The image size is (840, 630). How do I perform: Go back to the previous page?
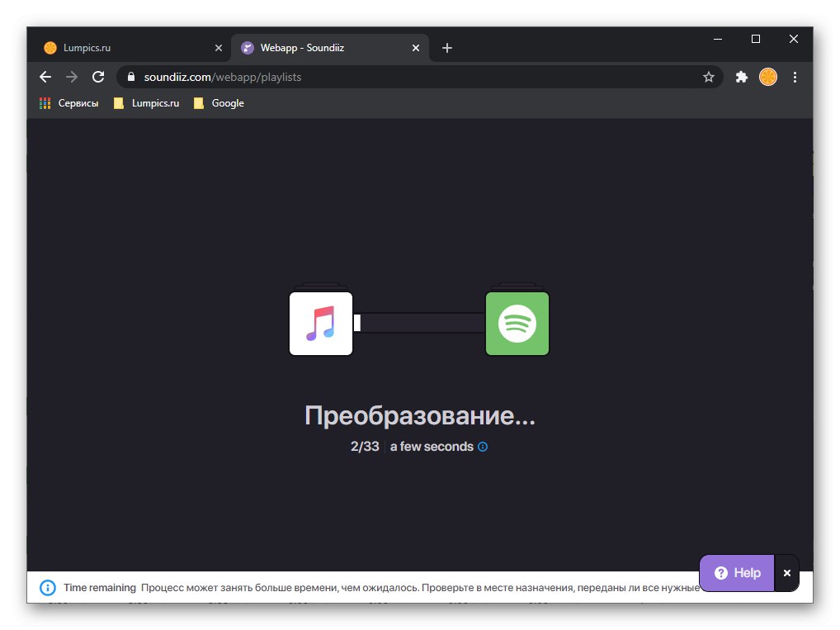(x=45, y=78)
